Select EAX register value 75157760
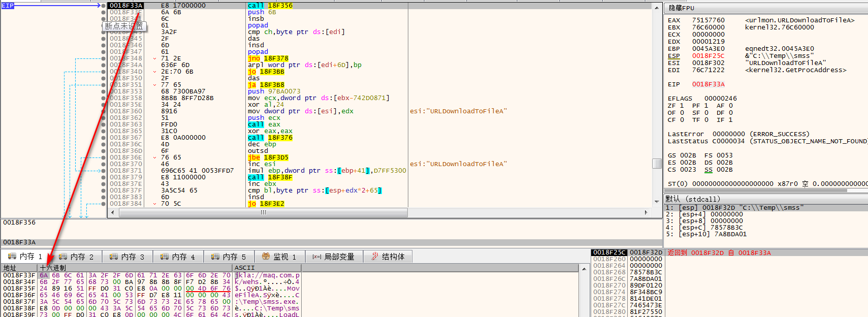 709,20
